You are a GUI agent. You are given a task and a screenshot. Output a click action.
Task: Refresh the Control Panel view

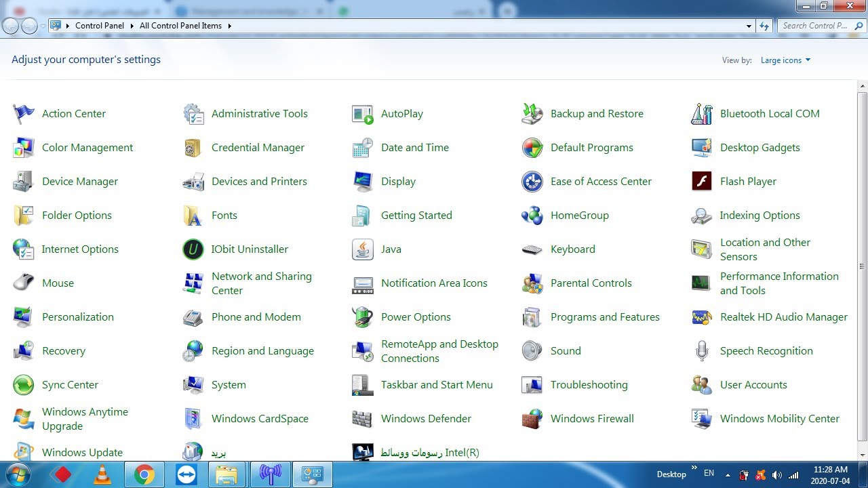pos(764,26)
